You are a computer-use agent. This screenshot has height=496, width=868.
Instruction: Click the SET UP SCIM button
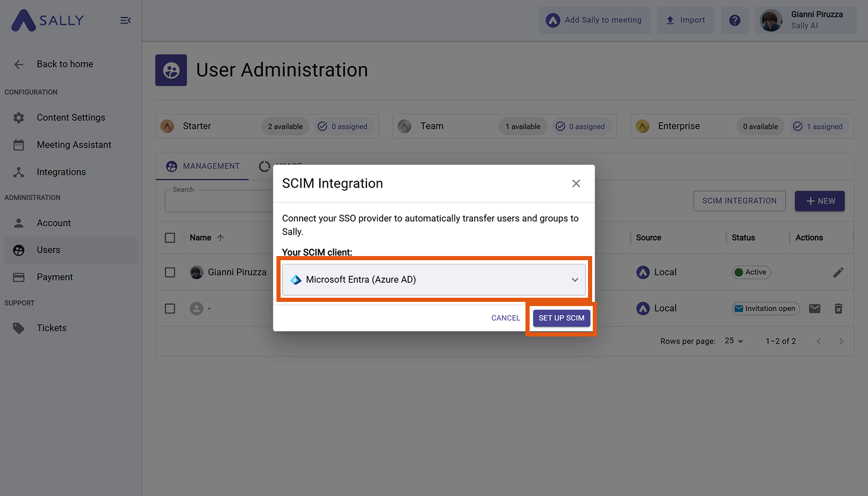[x=561, y=318]
